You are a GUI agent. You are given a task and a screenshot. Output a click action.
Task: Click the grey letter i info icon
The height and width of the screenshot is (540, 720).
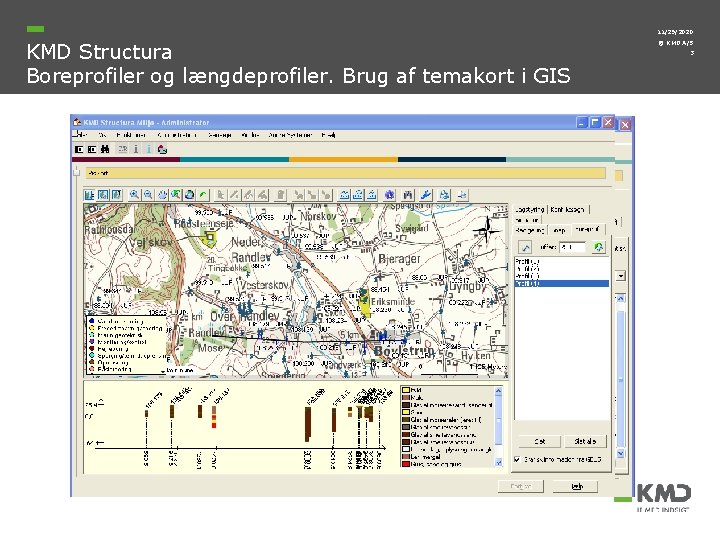[x=136, y=149]
